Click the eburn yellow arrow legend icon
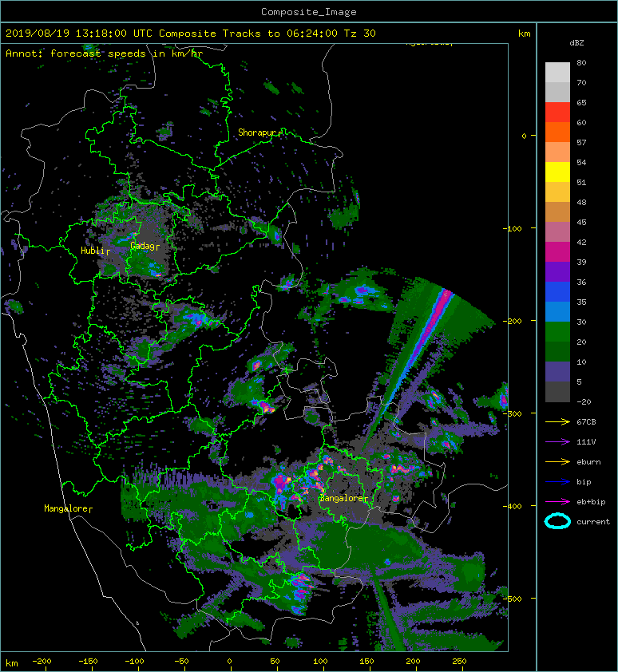Image resolution: width=618 pixels, height=672 pixels. pos(557,462)
